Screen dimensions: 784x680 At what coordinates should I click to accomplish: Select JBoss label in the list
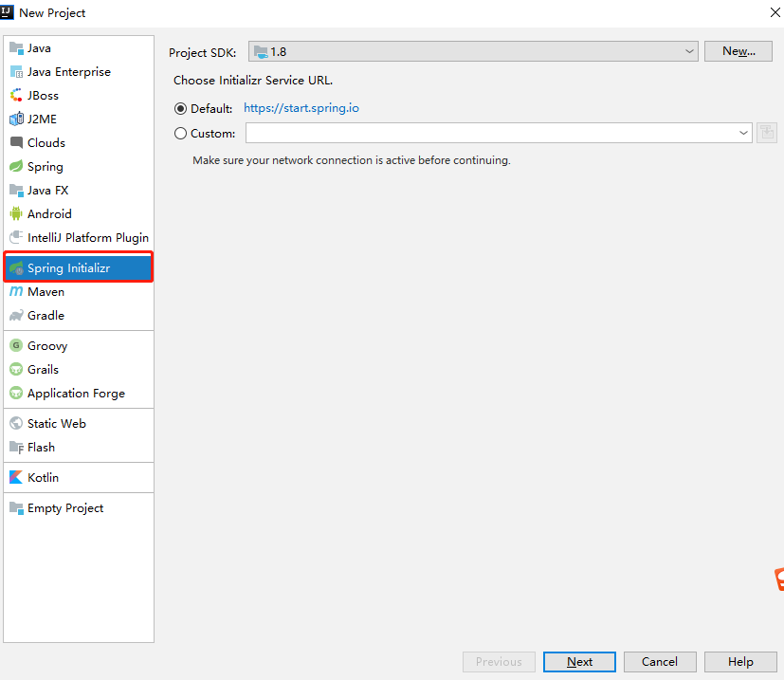43,96
